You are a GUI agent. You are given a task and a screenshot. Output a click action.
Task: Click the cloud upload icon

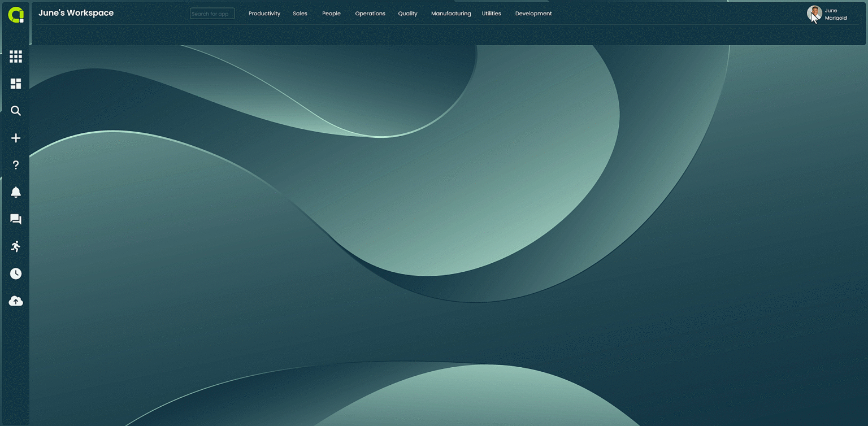click(16, 301)
